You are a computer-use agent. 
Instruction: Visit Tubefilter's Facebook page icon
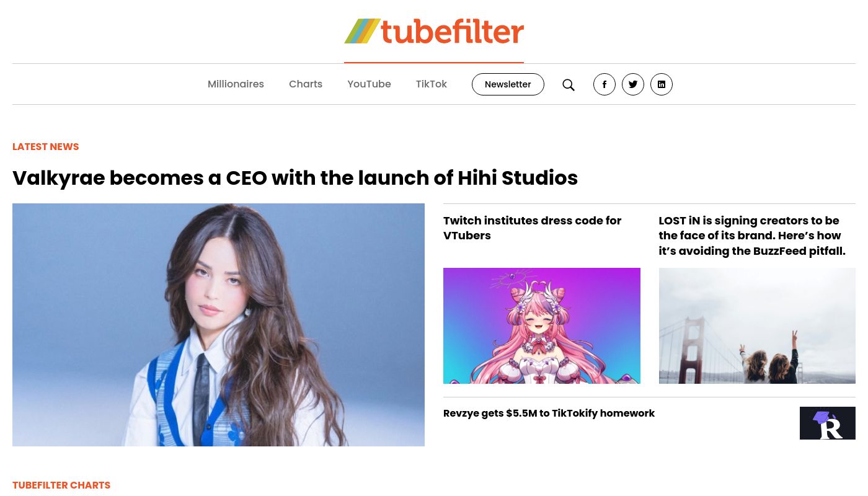tap(604, 84)
